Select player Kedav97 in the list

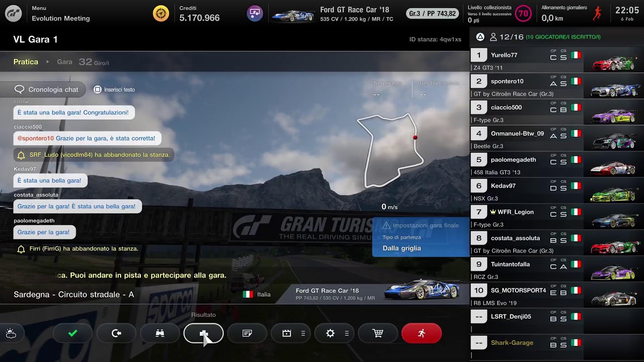pos(557,191)
